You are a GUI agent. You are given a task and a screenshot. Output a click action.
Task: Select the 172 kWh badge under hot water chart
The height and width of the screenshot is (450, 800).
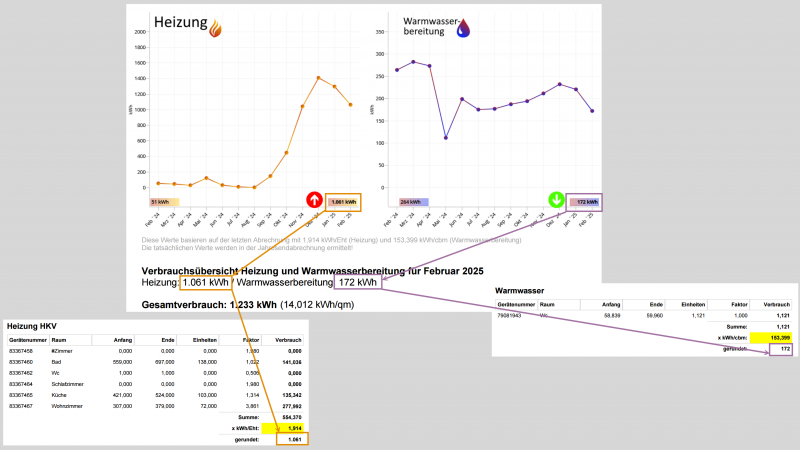(585, 202)
